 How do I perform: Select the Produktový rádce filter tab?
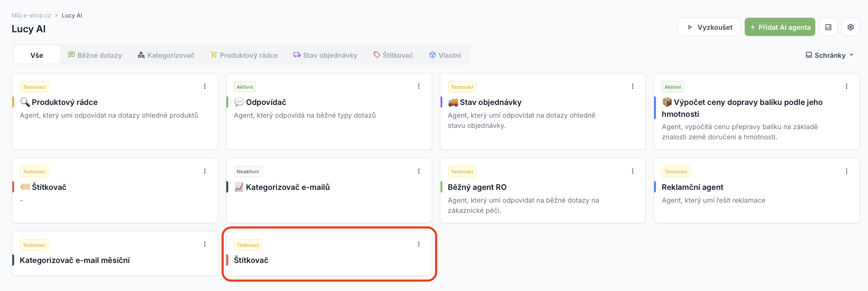(x=244, y=55)
